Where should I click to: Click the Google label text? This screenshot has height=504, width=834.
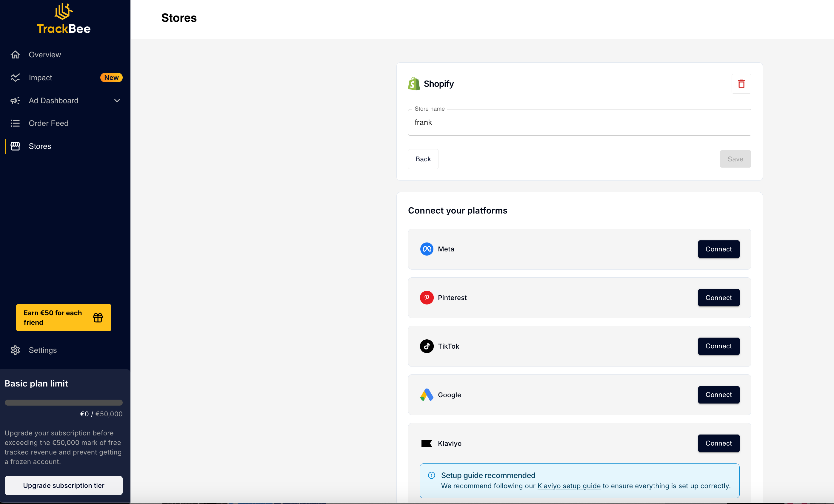click(x=450, y=395)
